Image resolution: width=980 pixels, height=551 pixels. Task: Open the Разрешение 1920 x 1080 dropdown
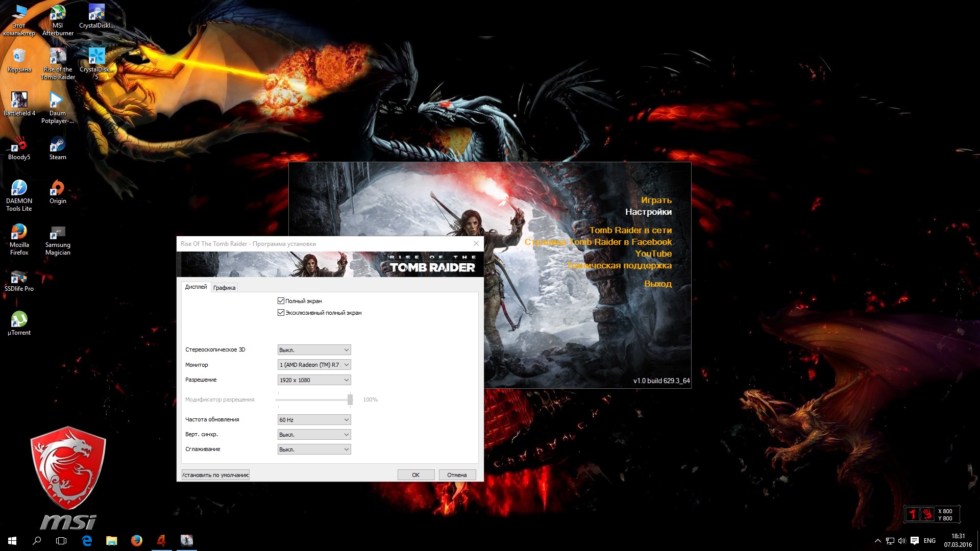pos(314,380)
